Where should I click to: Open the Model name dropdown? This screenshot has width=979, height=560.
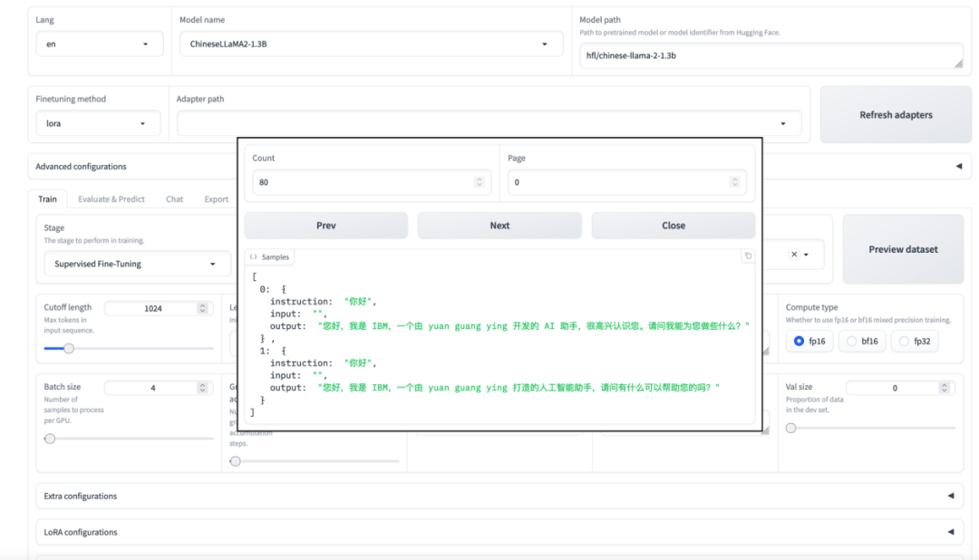coord(371,43)
